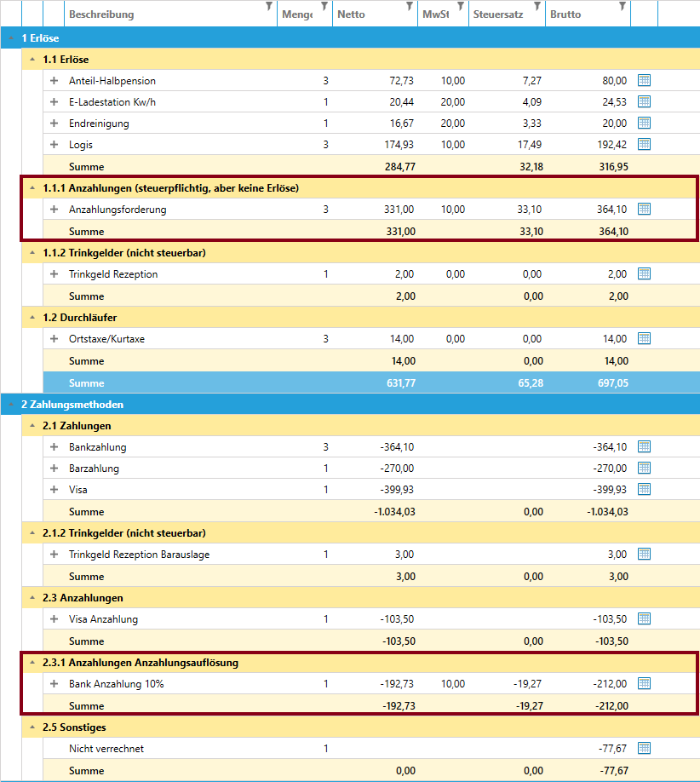Open the details grid icon for Anteil-Halbpension
700x782 pixels.
(x=644, y=80)
